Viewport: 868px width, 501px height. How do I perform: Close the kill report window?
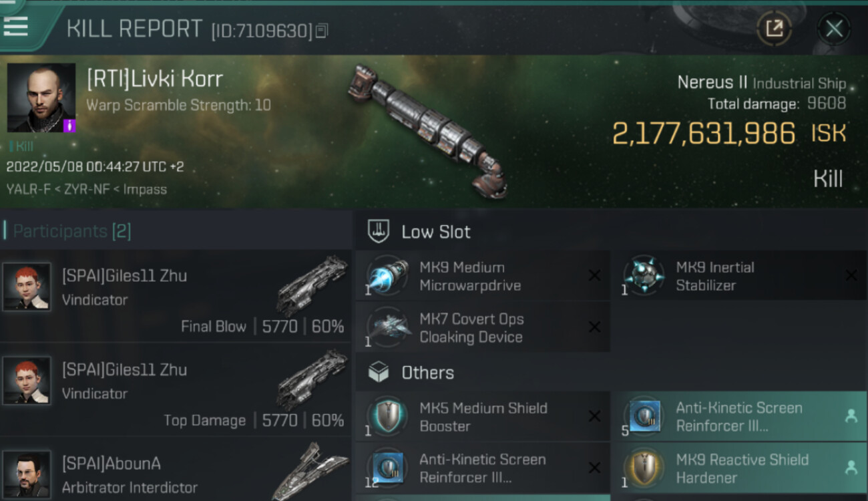pyautogui.click(x=834, y=29)
